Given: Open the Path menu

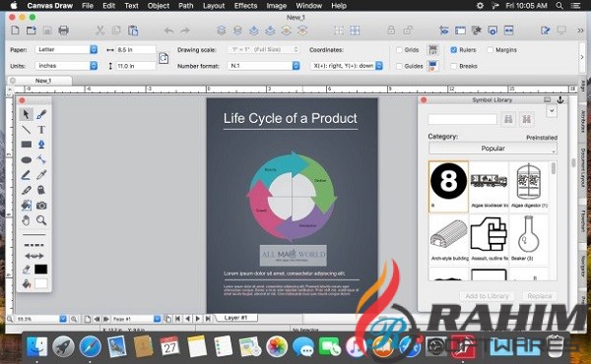Looking at the screenshot, I should (186, 6).
